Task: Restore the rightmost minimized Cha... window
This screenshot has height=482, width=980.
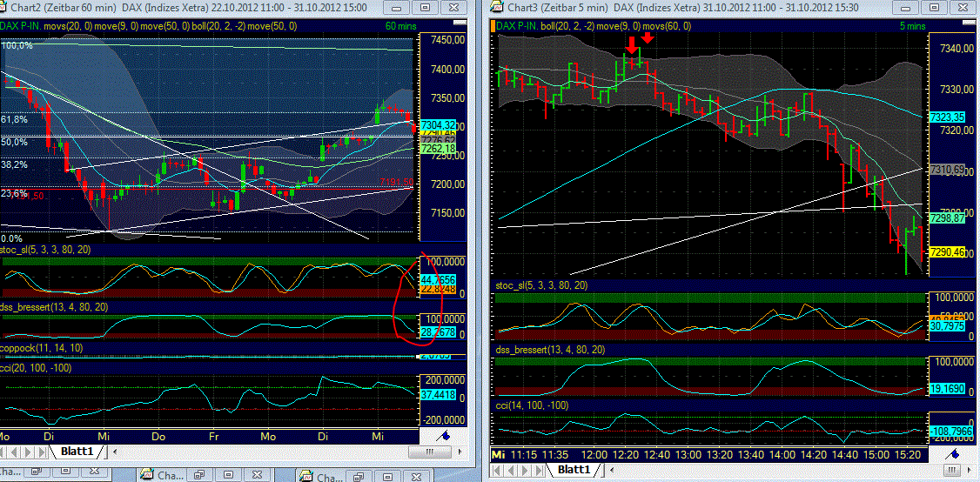Action: [358, 477]
